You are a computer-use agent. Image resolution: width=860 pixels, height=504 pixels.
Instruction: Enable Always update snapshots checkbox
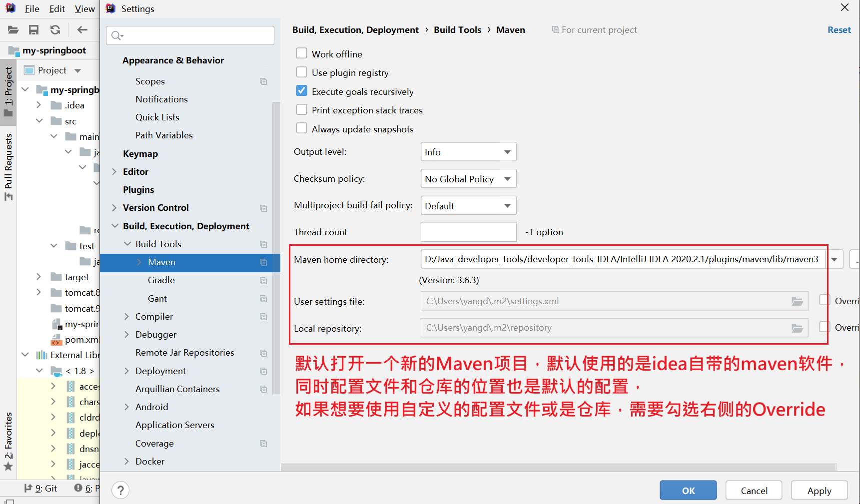[302, 128]
